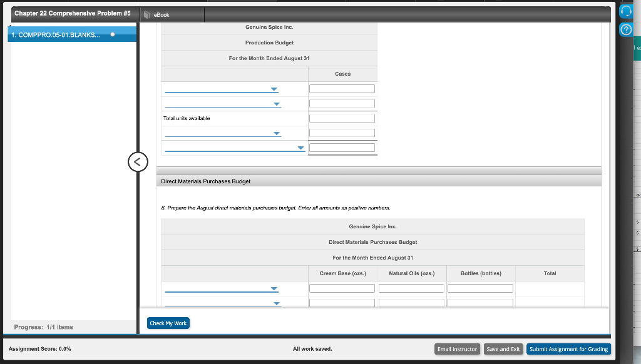
Task: Click second Cases input field
Action: tap(342, 103)
